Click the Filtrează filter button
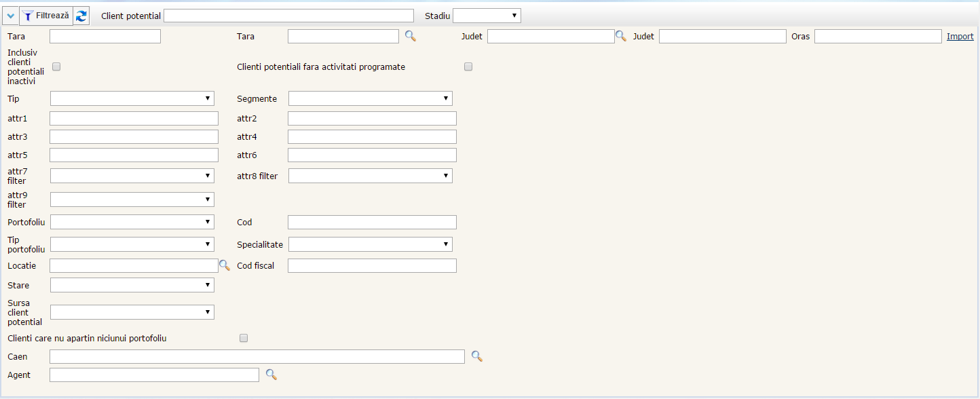The height and width of the screenshot is (399, 980). tap(46, 16)
